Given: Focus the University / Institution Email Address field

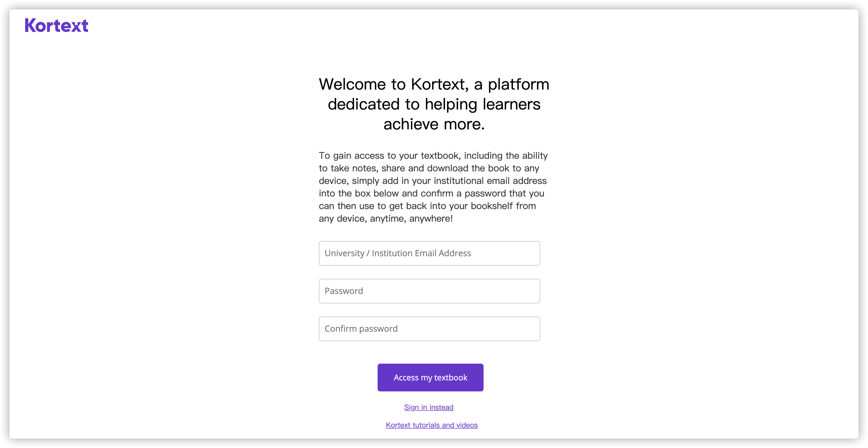Looking at the screenshot, I should (429, 253).
